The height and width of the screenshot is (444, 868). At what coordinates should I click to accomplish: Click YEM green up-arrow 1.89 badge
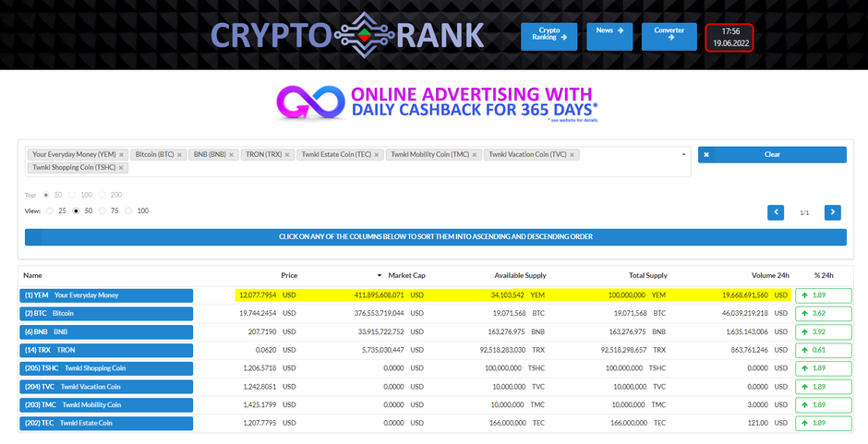pyautogui.click(x=824, y=295)
